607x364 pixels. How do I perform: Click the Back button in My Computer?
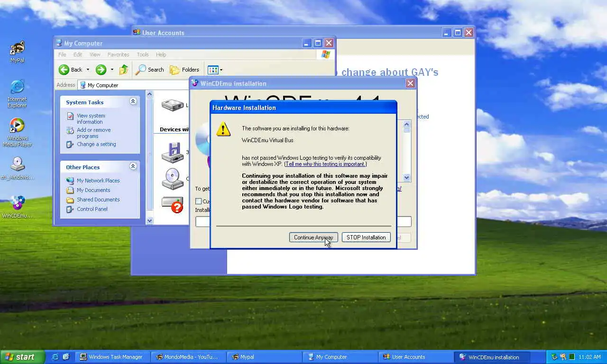[x=71, y=70]
